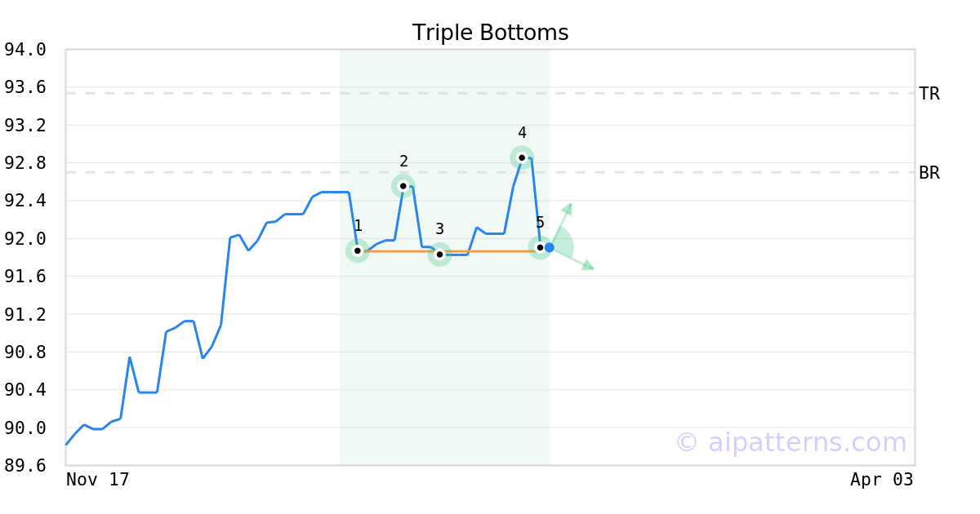
Task: Click the Triple Bottoms chart title
Action: point(490,33)
